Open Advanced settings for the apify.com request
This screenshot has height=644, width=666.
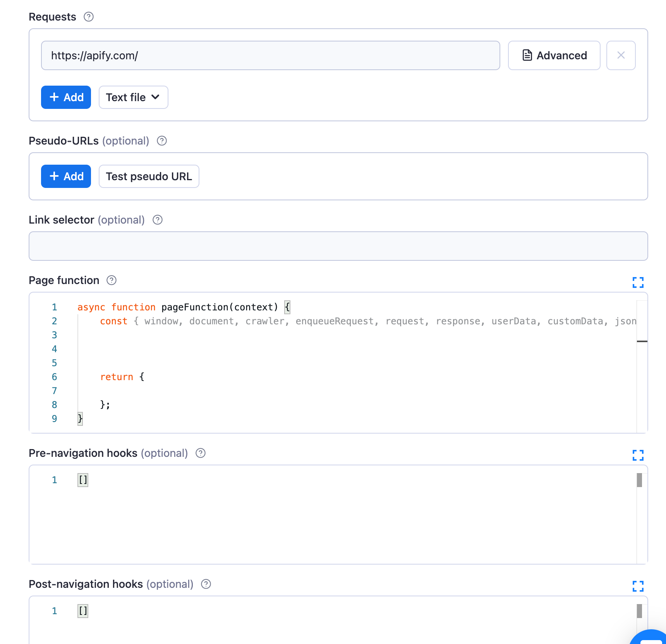pyautogui.click(x=554, y=55)
